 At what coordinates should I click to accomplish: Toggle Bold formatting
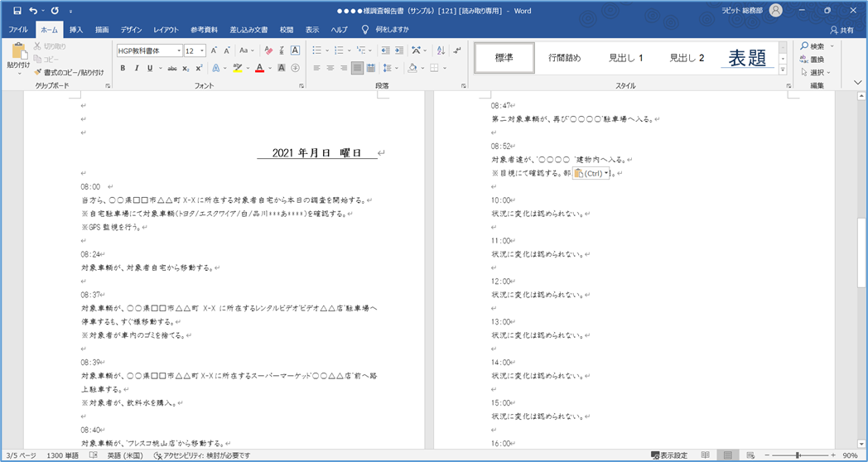click(123, 68)
